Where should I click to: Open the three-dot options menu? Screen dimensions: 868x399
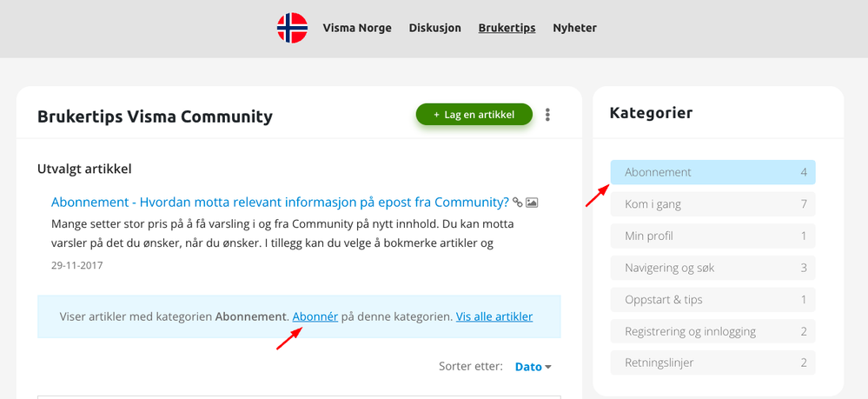pos(547,115)
